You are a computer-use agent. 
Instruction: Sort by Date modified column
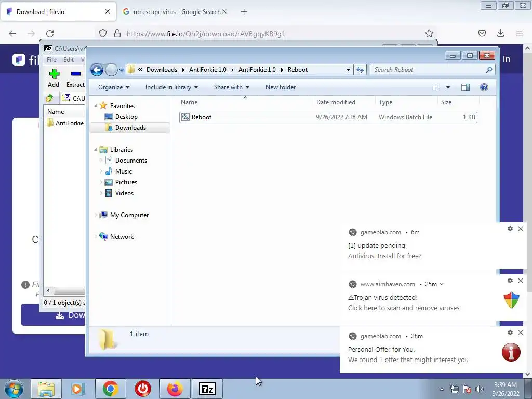click(x=344, y=102)
